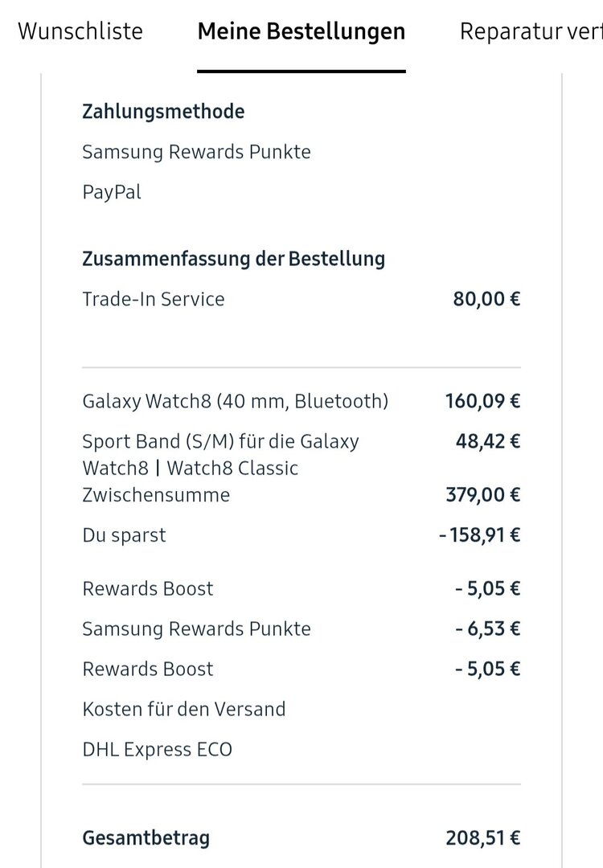Viewport: 603px width, 868px height.
Task: Click the Du sparst savings label
Action: pos(124,535)
